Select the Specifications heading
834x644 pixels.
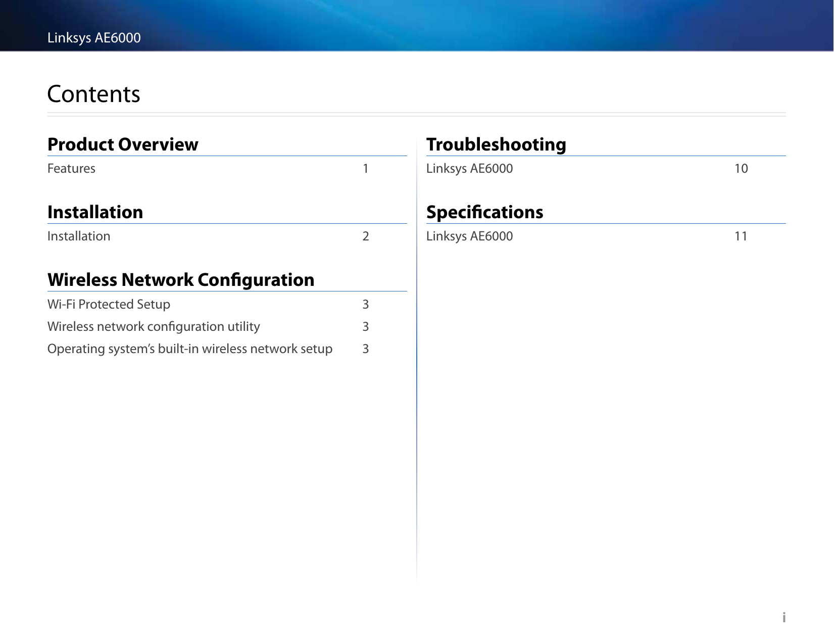tap(484, 212)
